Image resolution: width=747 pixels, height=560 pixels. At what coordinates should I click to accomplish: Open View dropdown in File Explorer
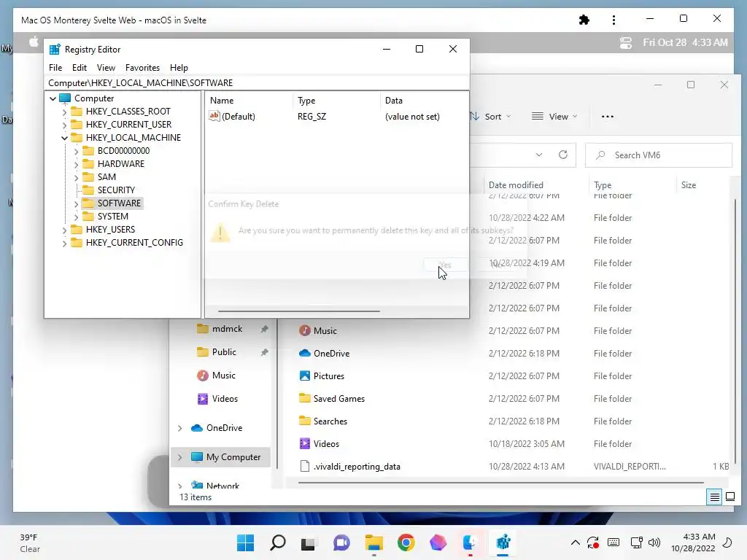(554, 117)
